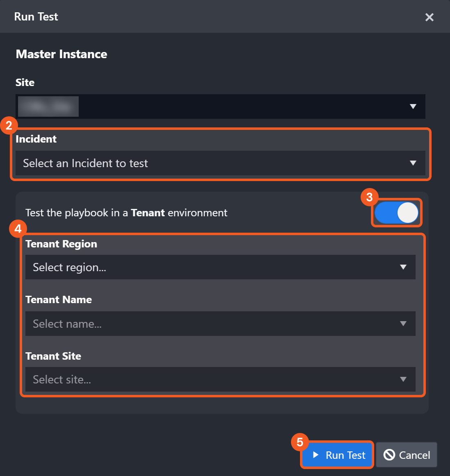This screenshot has width=450, height=476.
Task: Toggle the Tenant environment switch off
Action: (x=396, y=213)
